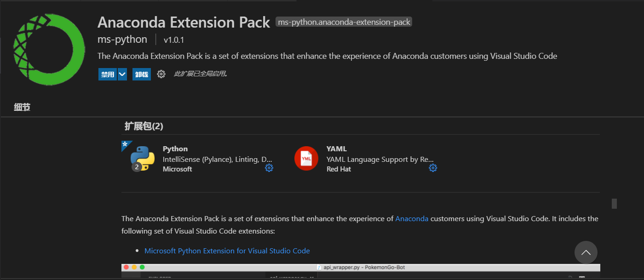This screenshot has width=644, height=280.
Task: Click the YAML extension name text
Action: tap(336, 149)
